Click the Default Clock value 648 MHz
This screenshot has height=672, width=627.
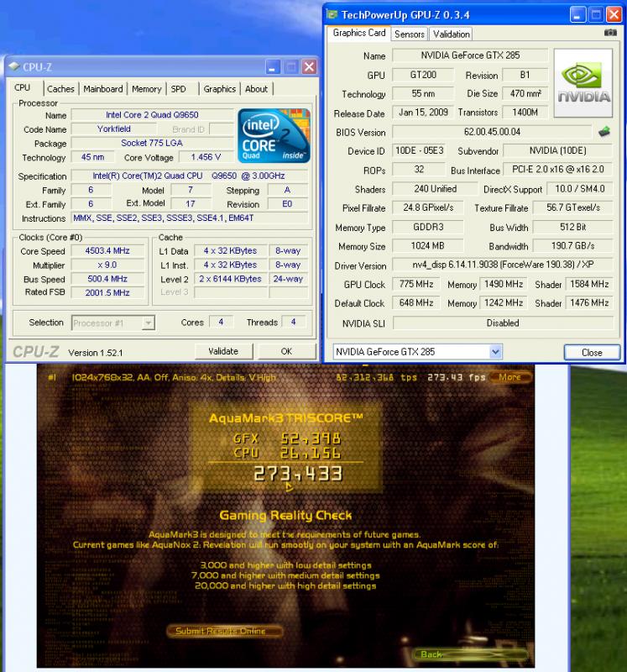coord(416,303)
